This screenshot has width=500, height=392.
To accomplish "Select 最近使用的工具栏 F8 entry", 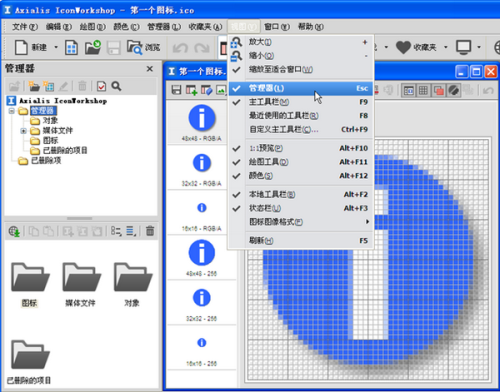I will click(x=300, y=116).
